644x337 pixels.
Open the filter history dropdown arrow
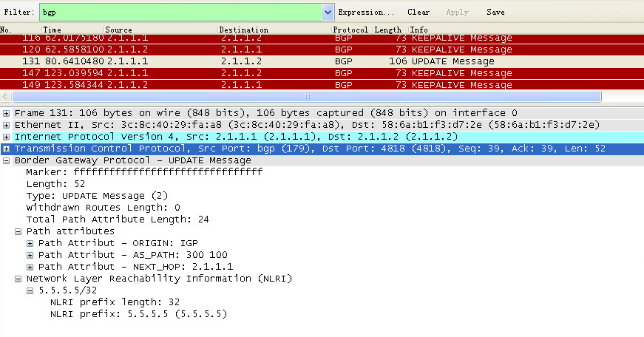click(328, 13)
